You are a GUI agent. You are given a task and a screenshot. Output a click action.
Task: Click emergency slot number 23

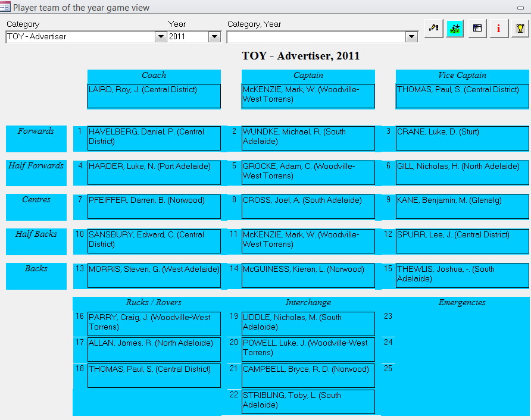(388, 316)
